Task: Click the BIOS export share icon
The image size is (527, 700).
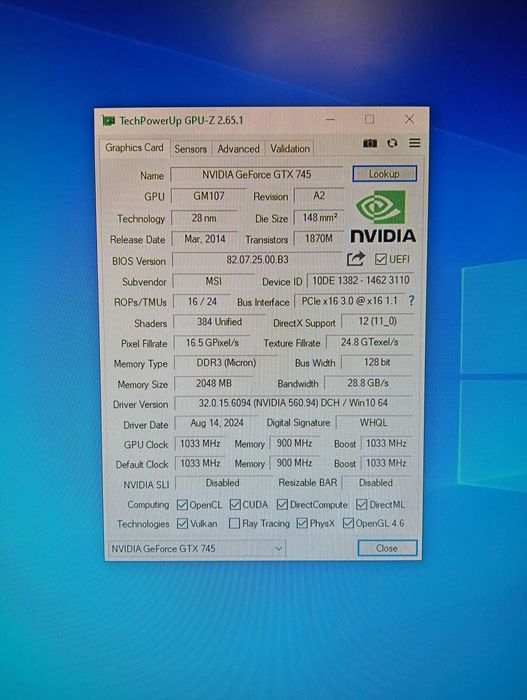Action: pos(356,258)
